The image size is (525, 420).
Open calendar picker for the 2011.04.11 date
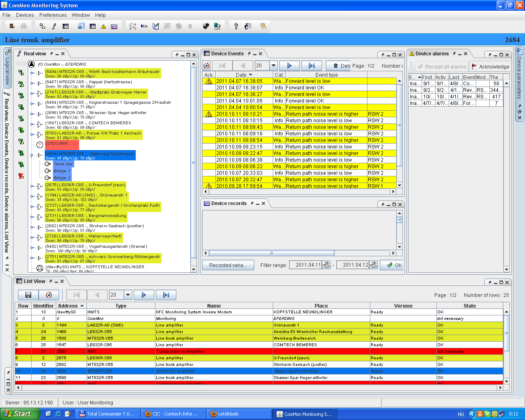[x=326, y=265]
